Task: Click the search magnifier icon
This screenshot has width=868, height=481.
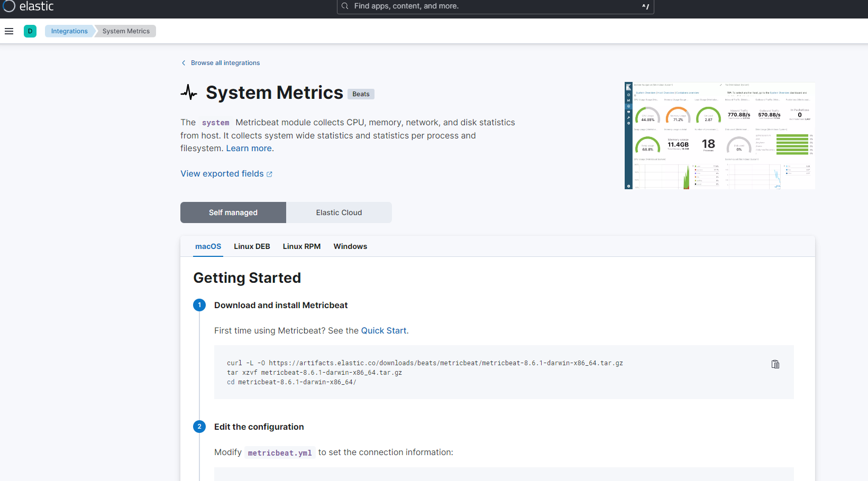Action: tap(345, 6)
